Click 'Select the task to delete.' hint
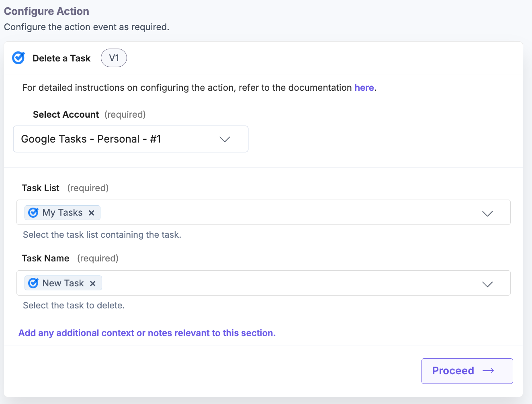Screen dimensions: 532x404 pyautogui.click(x=74, y=305)
